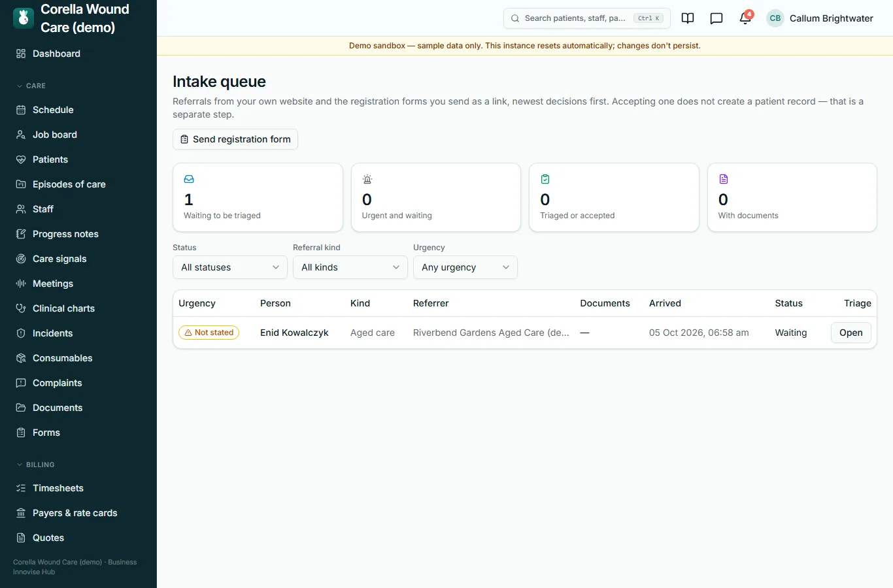Image resolution: width=893 pixels, height=588 pixels.
Task: Click the Dashboard grid icon
Action: tap(21, 54)
